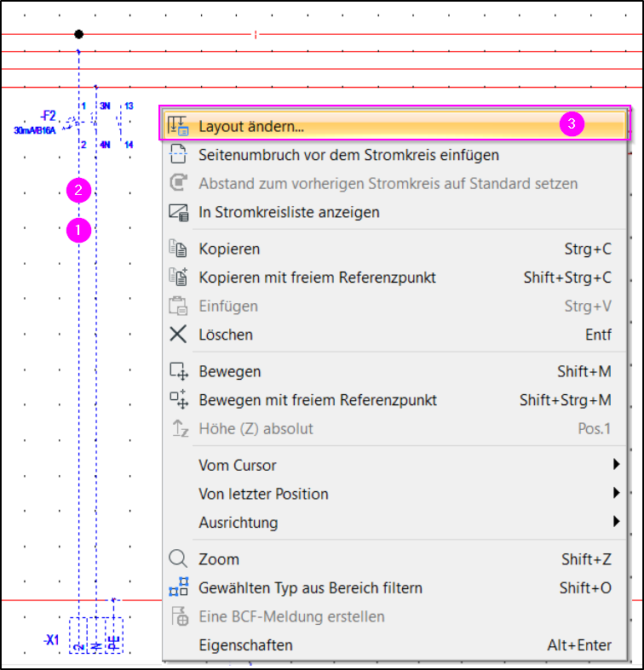The image size is (644, 670).
Task: Expand the Vom Cursor submenu arrow
Action: click(616, 464)
